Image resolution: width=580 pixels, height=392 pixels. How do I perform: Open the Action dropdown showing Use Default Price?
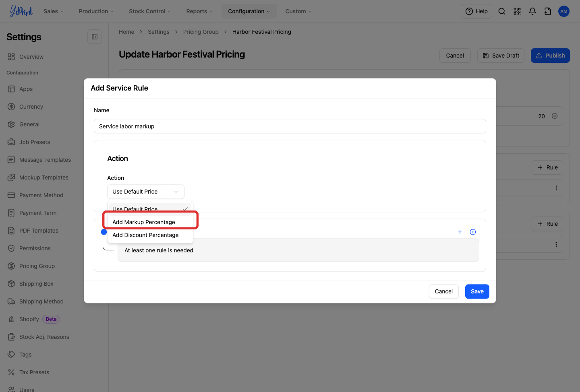[x=146, y=192]
